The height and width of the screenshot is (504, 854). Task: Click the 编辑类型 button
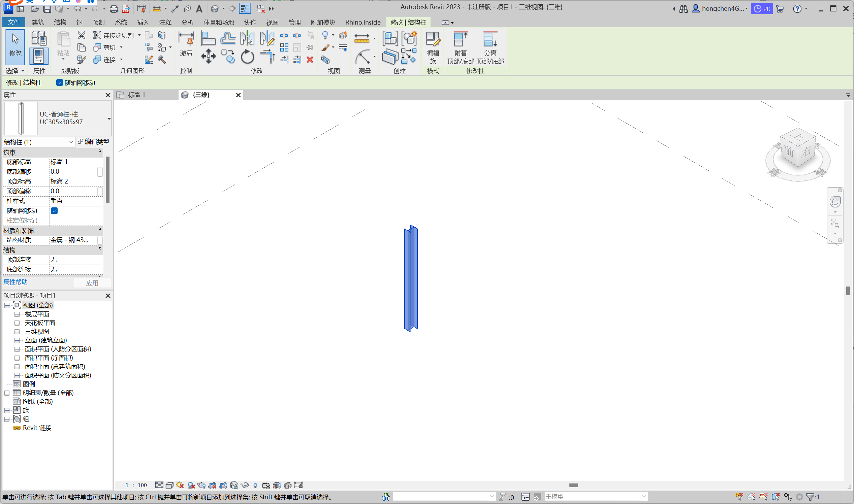(93, 142)
